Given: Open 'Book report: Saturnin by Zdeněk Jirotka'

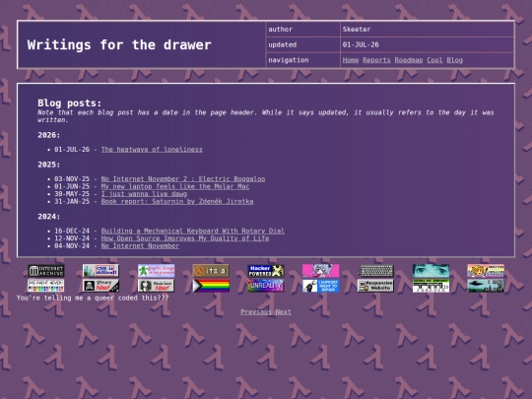Looking at the screenshot, I should pos(177,201).
